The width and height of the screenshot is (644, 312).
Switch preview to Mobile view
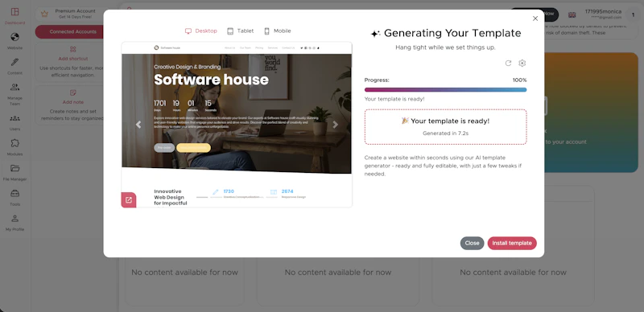click(x=277, y=31)
